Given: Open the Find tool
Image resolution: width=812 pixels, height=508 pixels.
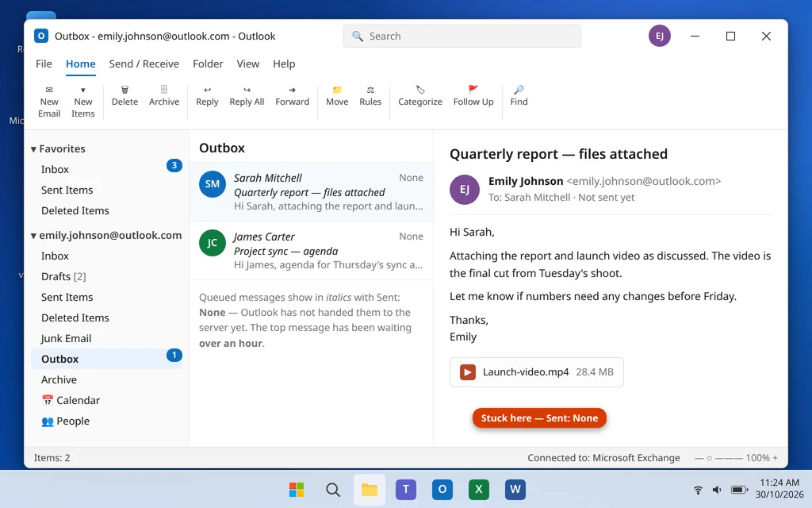Looking at the screenshot, I should (519, 96).
